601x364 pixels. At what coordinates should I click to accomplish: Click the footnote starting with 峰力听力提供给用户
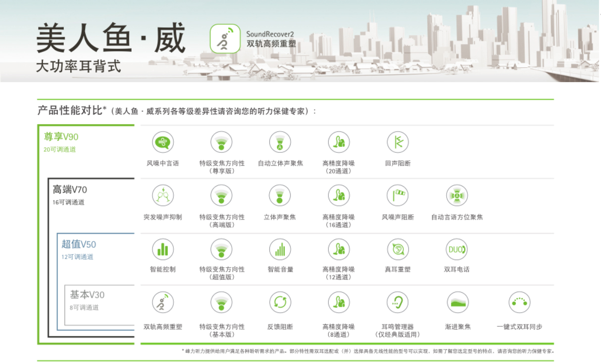click(x=368, y=351)
